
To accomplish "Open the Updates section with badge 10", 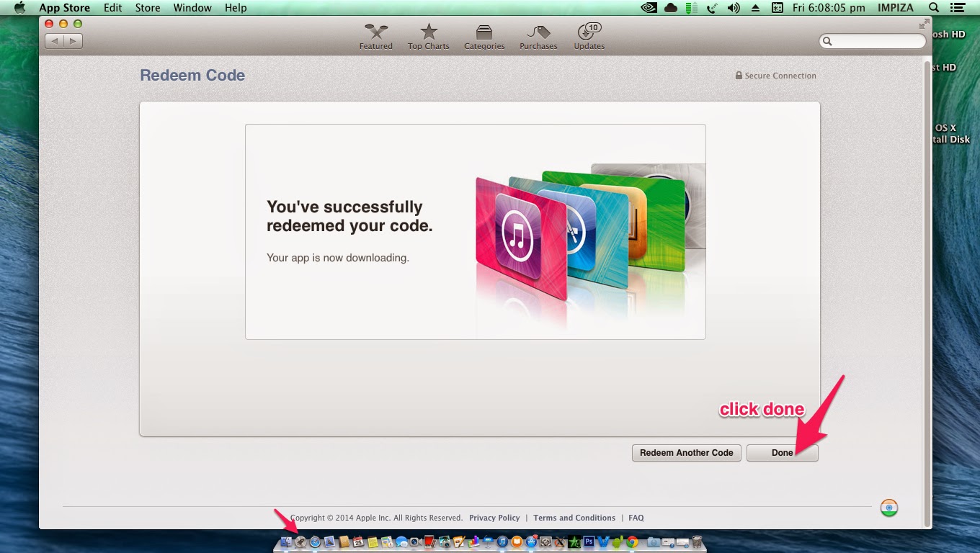I will coord(589,37).
